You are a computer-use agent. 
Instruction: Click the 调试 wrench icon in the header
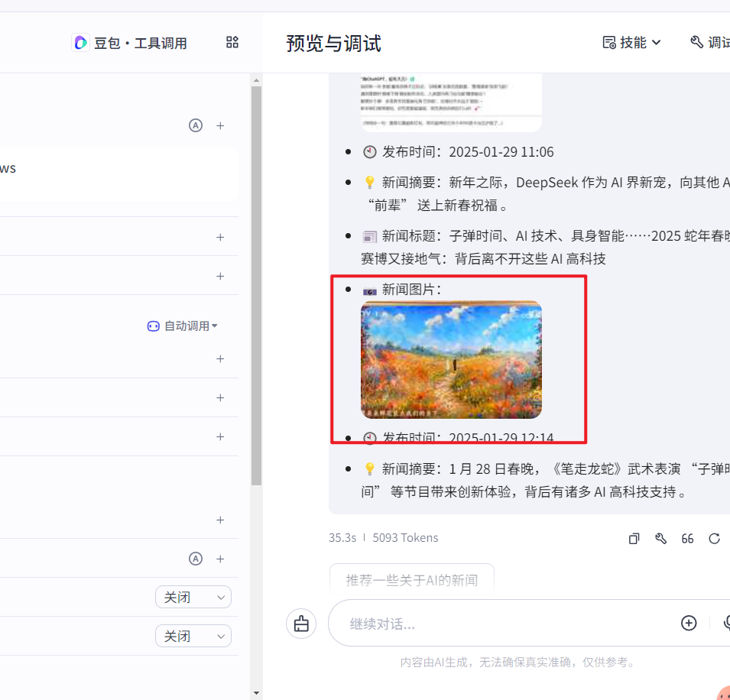696,42
